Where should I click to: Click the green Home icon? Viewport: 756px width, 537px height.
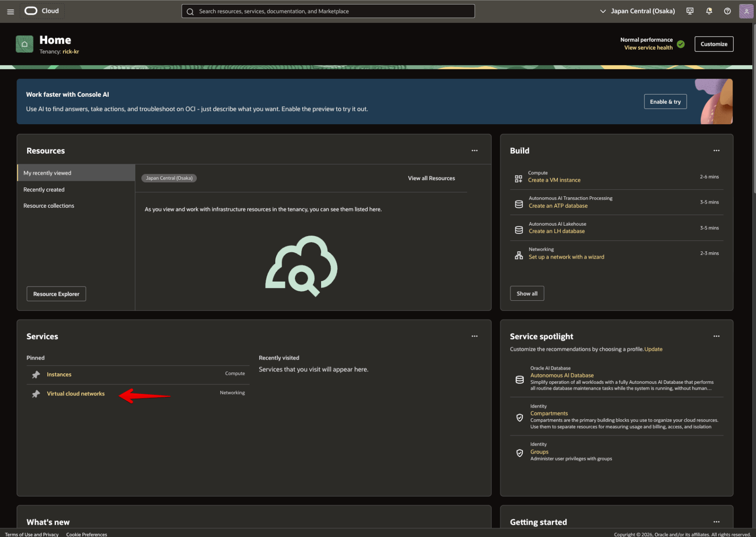(x=24, y=44)
